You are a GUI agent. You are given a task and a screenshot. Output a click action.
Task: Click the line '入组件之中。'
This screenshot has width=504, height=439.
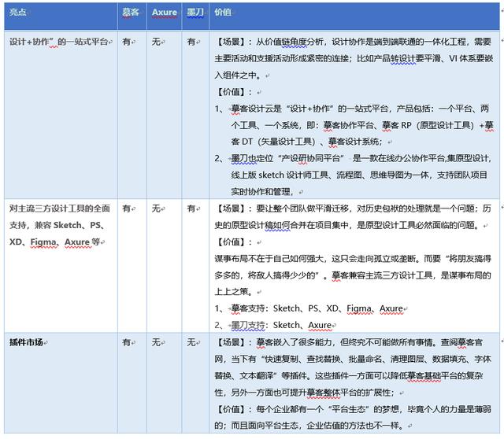tap(238, 76)
